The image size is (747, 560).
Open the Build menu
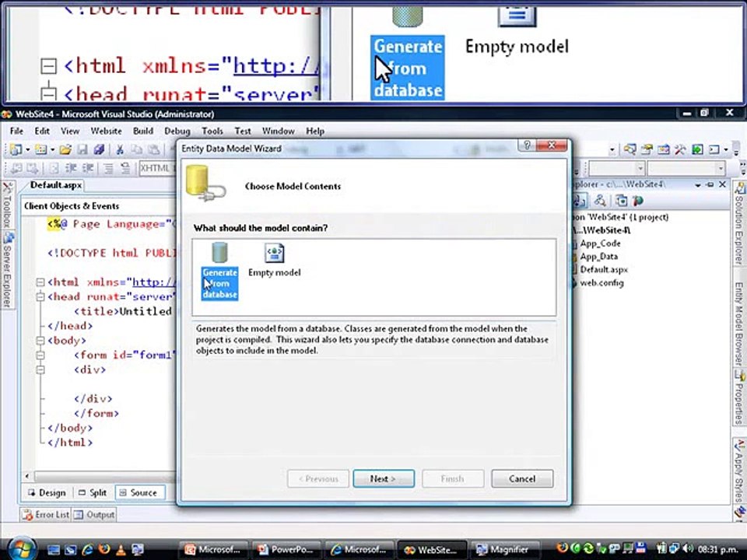tap(143, 131)
